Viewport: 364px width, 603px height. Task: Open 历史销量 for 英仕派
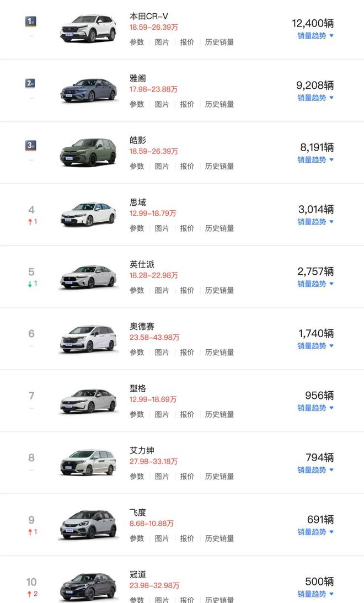(x=220, y=290)
